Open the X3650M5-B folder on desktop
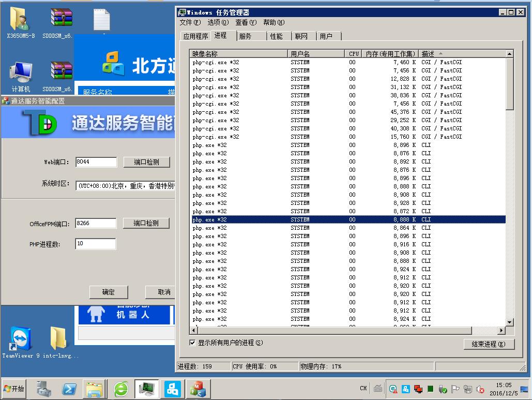 point(21,21)
